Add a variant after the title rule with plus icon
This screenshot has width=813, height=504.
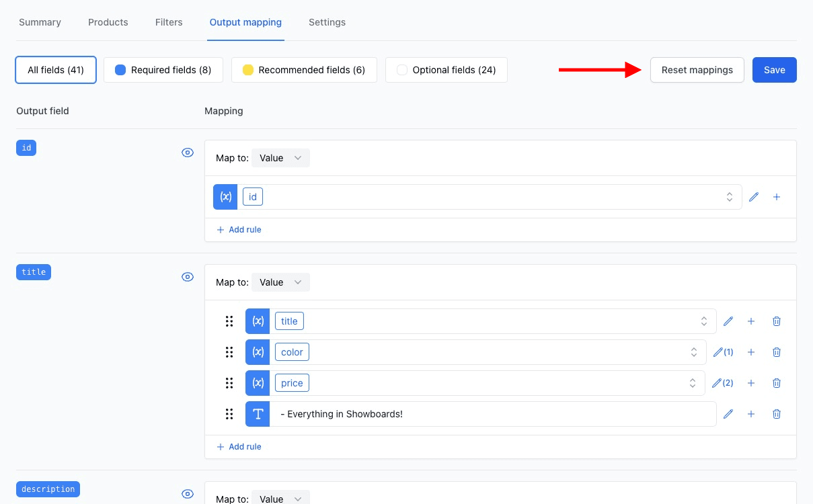[751, 321]
